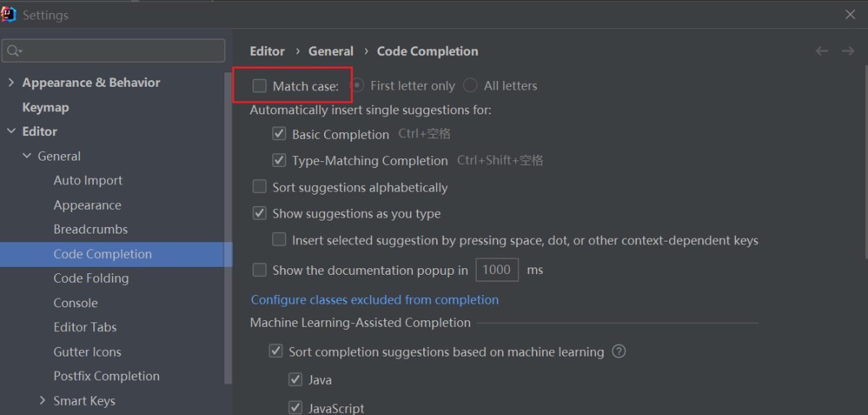This screenshot has width=868, height=415.
Task: Close the Settings dialog
Action: pyautogui.click(x=851, y=14)
